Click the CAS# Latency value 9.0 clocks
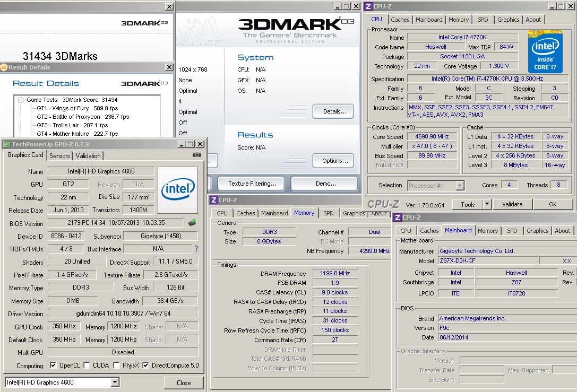 [x=335, y=292]
